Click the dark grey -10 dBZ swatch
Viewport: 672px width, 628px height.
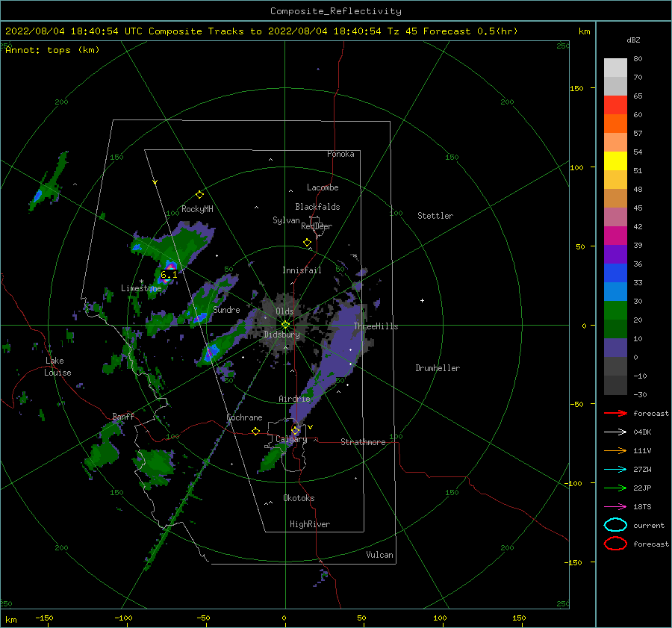pyautogui.click(x=615, y=385)
